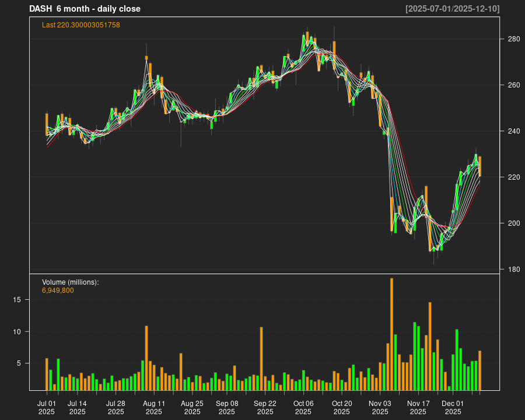This screenshot has width=525, height=420.
Task: Click the DASH 6 month chart title
Action: 85,9
